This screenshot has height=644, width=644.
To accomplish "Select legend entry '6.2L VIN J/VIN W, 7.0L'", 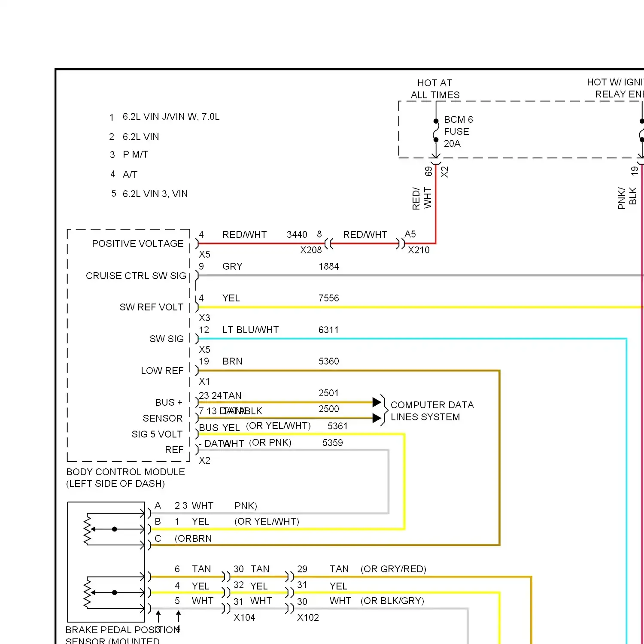I will (x=171, y=116).
